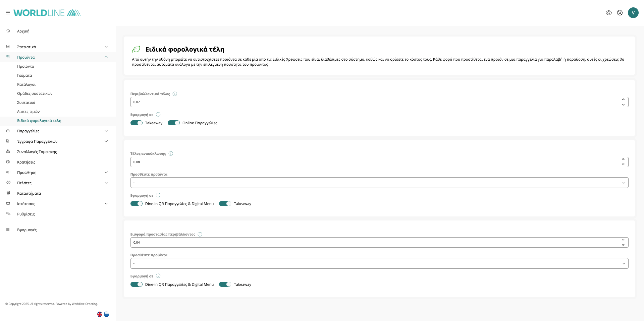Open the help lifebuoy icon
This screenshot has height=321, width=644.
(620, 13)
